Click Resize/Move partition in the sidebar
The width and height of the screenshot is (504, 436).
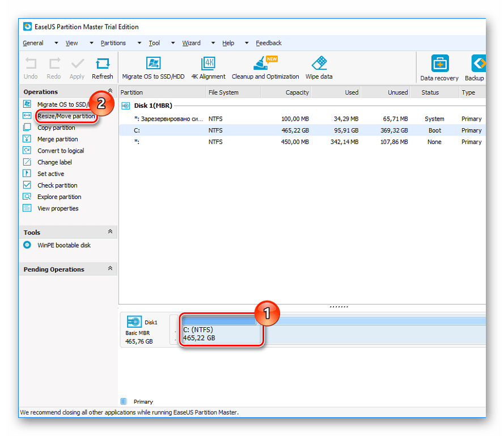[66, 116]
